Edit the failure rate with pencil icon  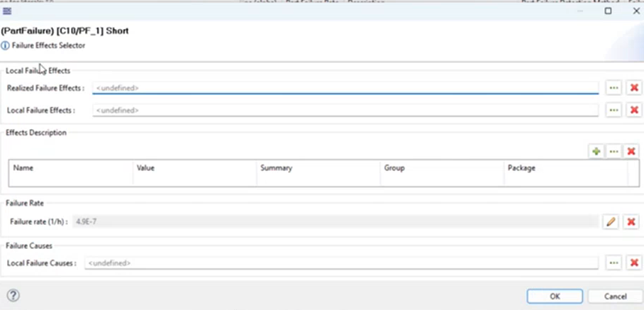(x=611, y=222)
